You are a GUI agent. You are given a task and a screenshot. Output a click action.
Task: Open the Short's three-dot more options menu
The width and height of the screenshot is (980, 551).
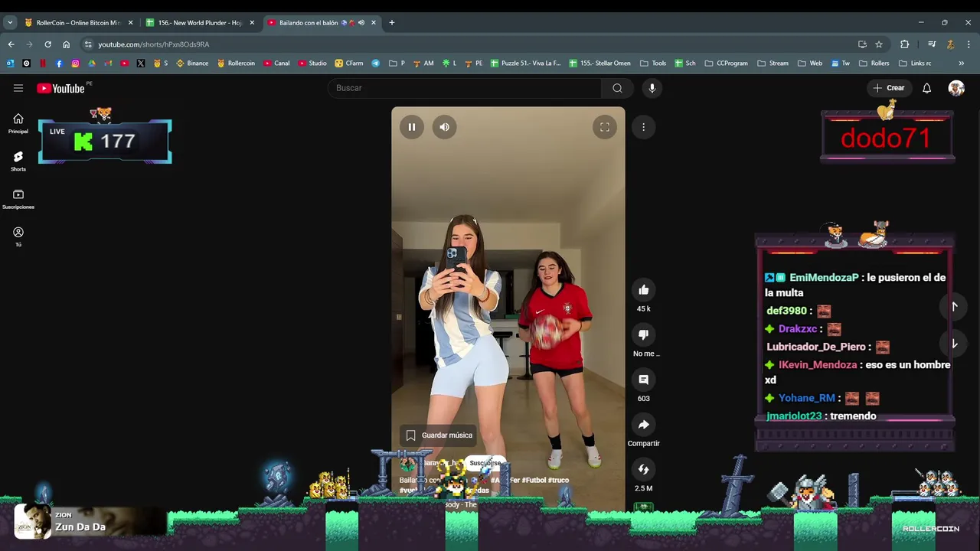[644, 127]
